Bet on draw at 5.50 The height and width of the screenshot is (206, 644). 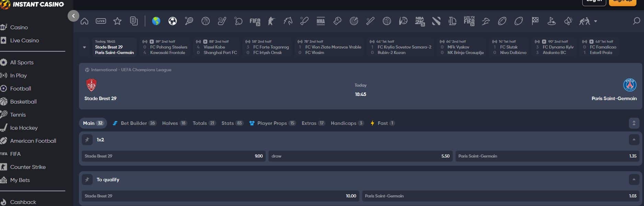point(360,156)
